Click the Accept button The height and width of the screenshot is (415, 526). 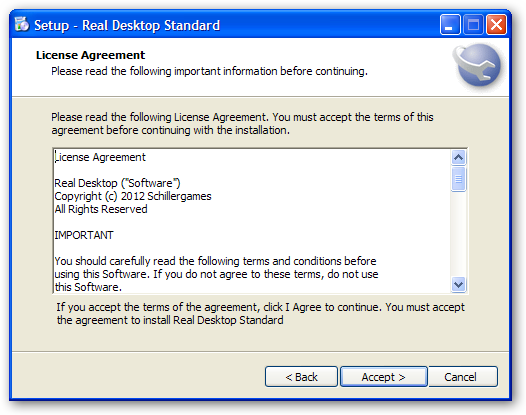click(384, 377)
